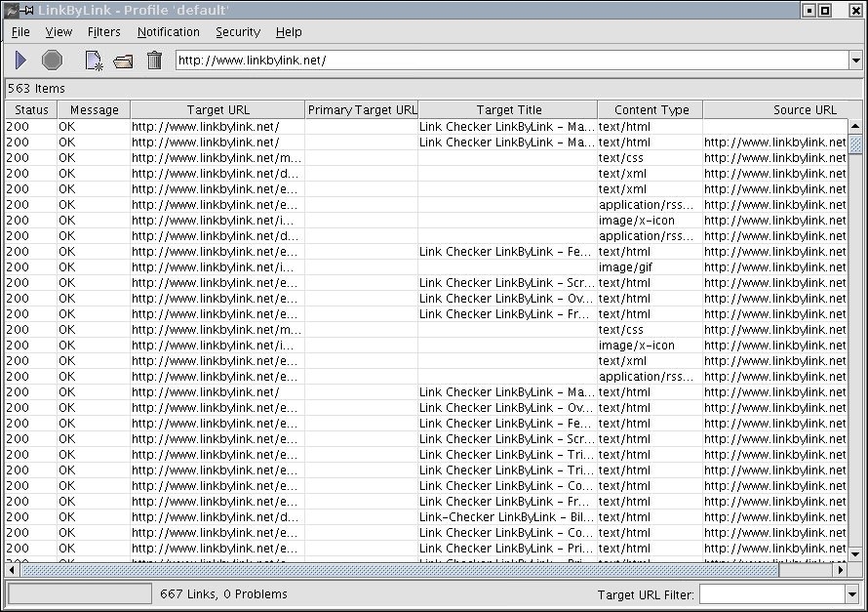Screen dimensions: 868x612
Task: Sort by the Status column header
Action: [31, 109]
